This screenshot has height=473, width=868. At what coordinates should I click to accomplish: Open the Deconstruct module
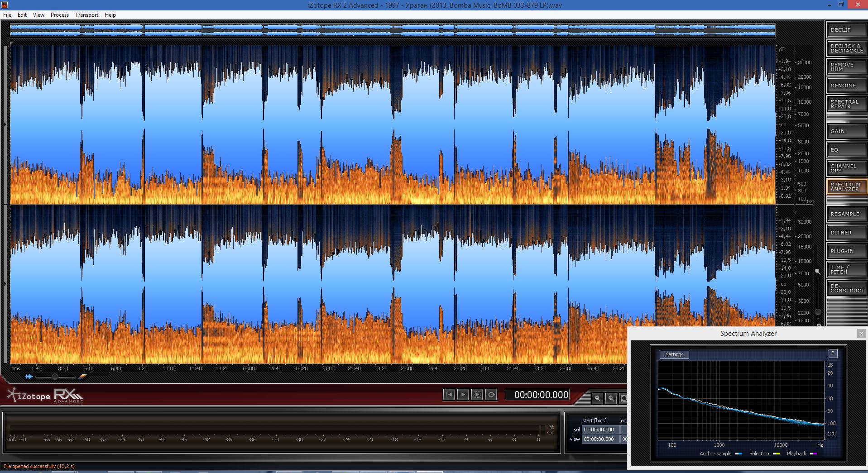tap(846, 288)
